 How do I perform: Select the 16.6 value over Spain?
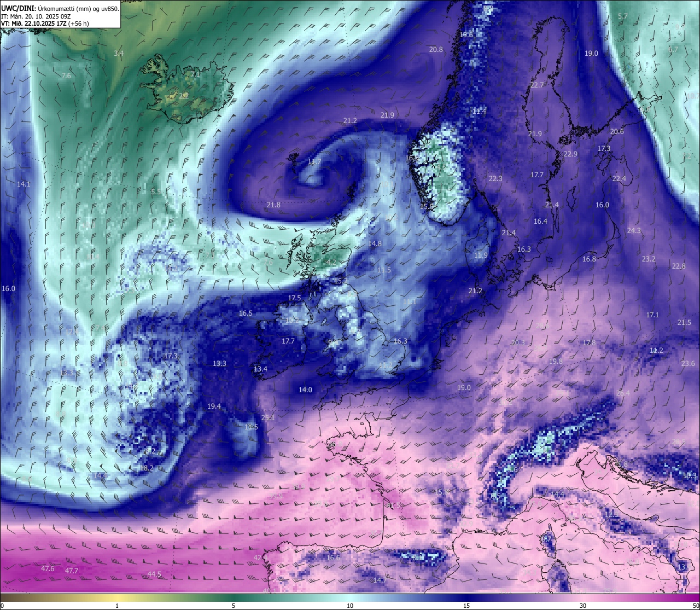click(333, 558)
